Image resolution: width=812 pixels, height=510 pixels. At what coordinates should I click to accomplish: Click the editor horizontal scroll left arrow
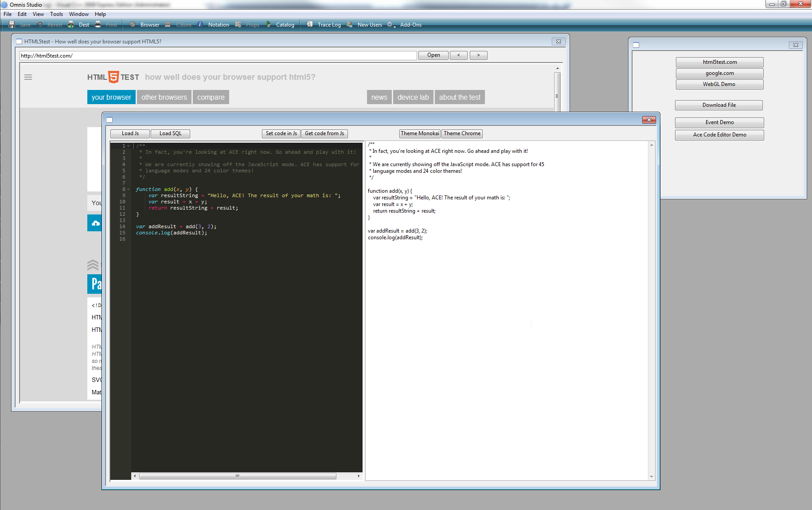pos(135,476)
